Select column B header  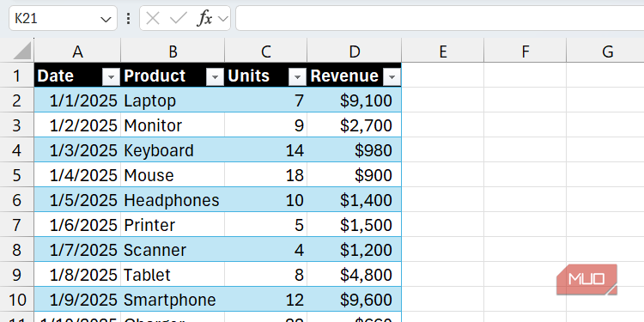coord(173,52)
